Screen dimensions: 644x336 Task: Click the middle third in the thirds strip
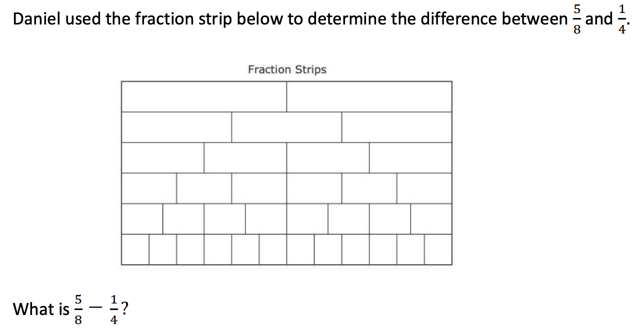pyautogui.click(x=286, y=127)
